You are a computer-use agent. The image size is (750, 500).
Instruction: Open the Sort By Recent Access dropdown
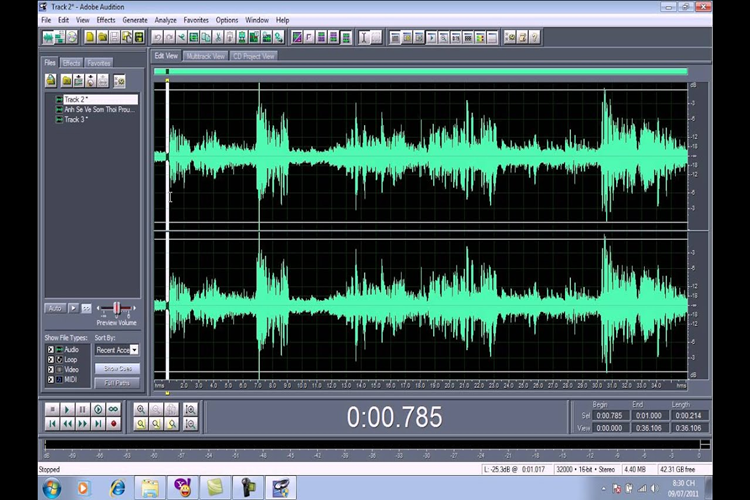pos(134,350)
